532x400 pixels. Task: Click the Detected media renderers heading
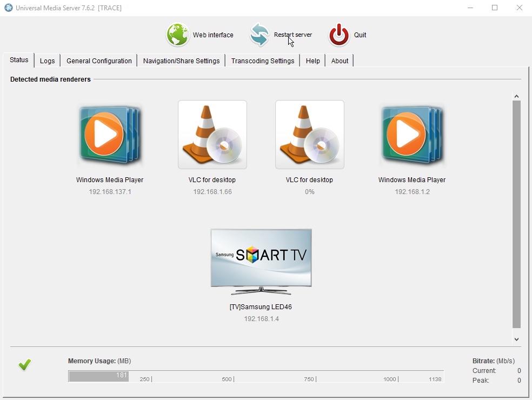point(51,79)
